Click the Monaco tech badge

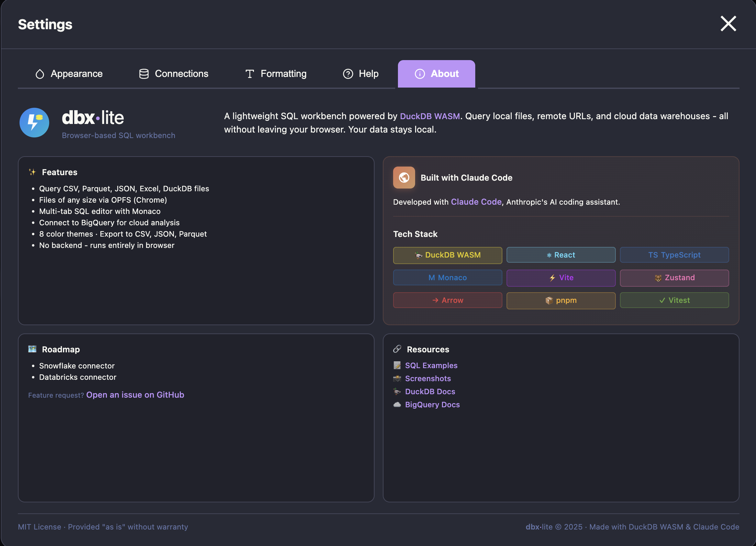tap(447, 277)
